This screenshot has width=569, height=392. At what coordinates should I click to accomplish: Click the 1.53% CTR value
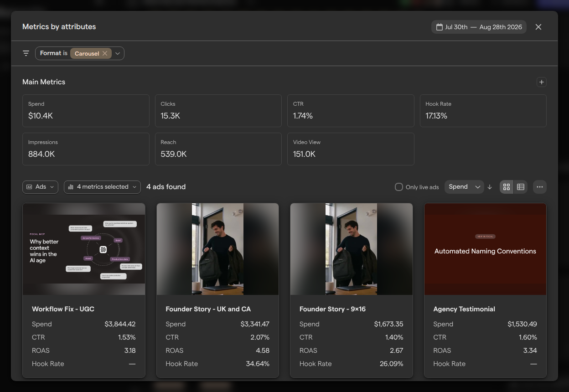(127, 337)
